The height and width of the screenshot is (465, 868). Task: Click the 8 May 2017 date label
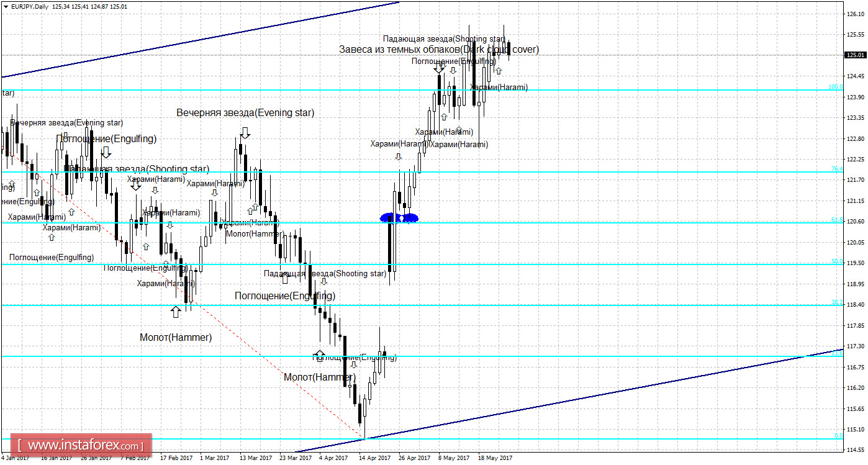[454, 458]
